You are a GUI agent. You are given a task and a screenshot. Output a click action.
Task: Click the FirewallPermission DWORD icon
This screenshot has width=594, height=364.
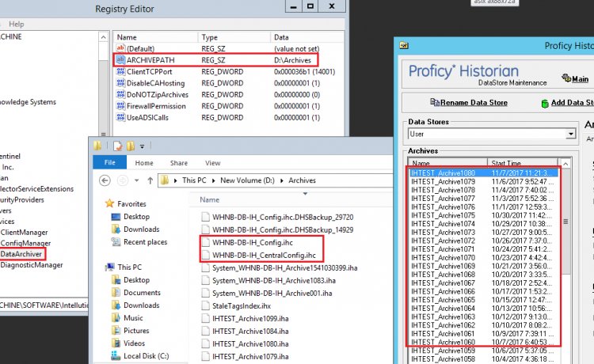(x=120, y=105)
